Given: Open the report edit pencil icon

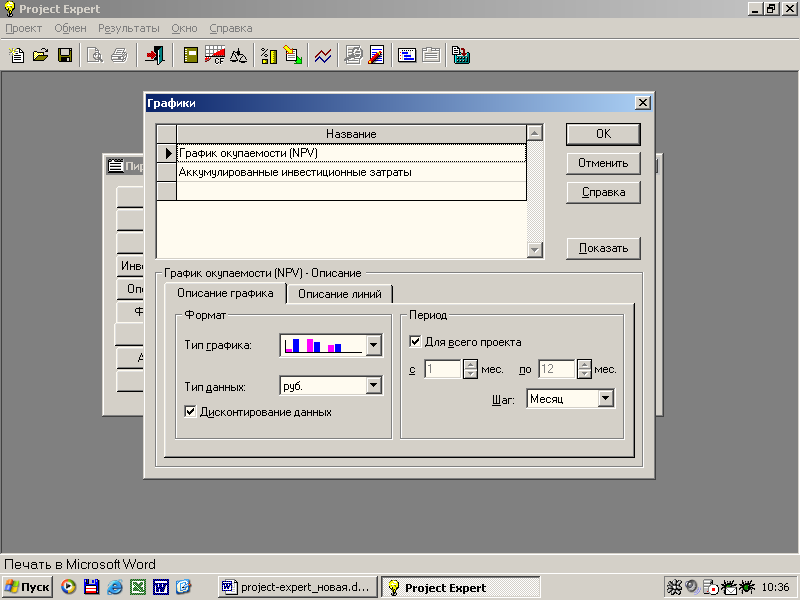Looking at the screenshot, I should pyautogui.click(x=377, y=55).
